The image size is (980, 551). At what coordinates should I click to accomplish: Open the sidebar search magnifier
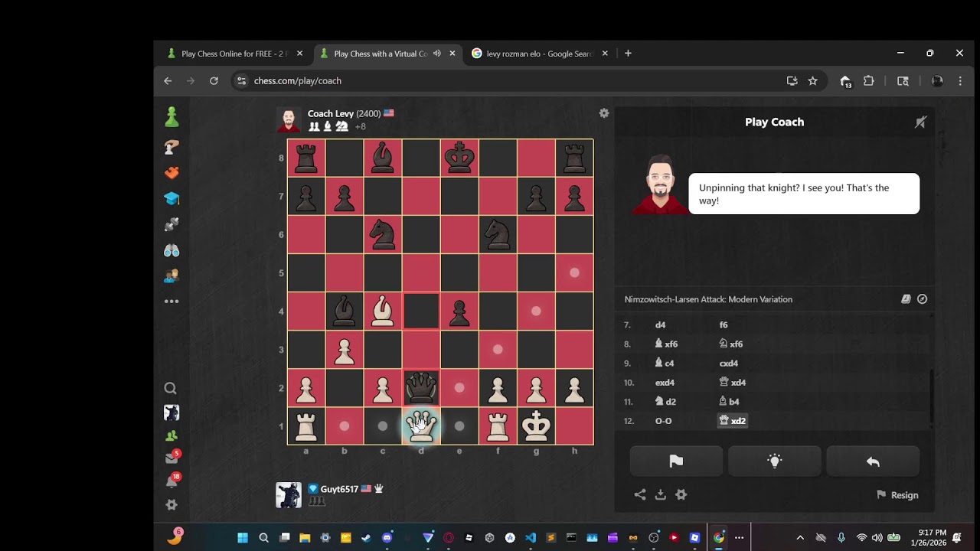pyautogui.click(x=171, y=389)
